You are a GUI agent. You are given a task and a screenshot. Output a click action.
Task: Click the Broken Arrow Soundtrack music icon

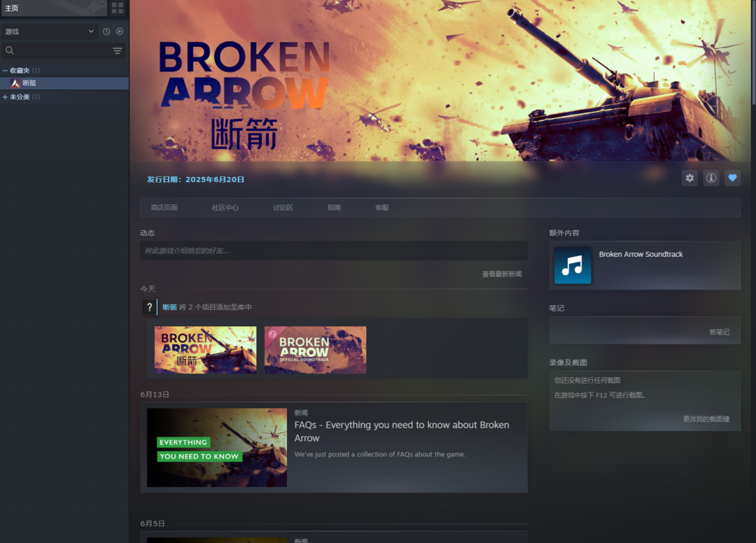click(573, 265)
